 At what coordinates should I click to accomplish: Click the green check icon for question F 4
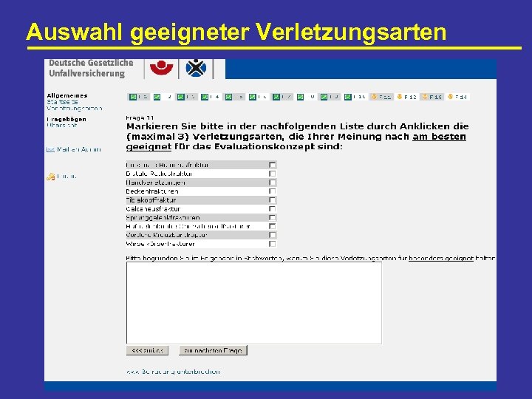(x=205, y=97)
